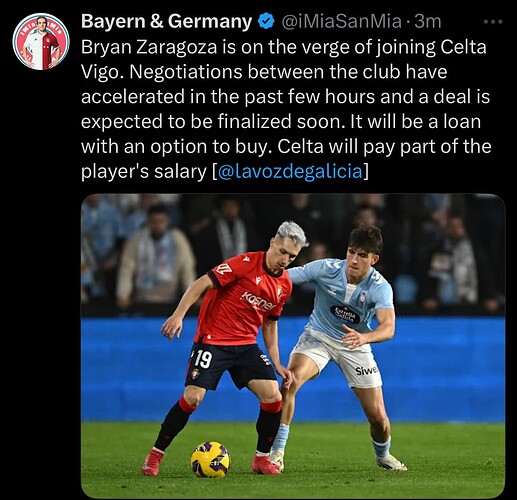Open the attached match photo
Screen dimensions: 517x500
click(293, 346)
